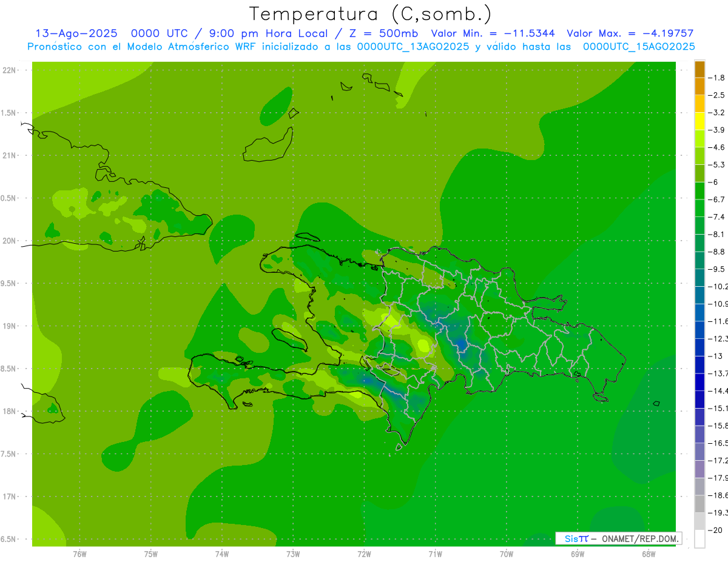
Task: Click the green swatch between -6 and -6.7
Action: pyautogui.click(x=700, y=191)
